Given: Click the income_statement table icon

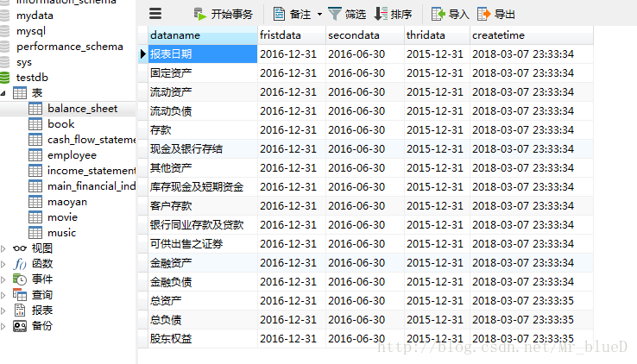Looking at the screenshot, I should 35,171.
